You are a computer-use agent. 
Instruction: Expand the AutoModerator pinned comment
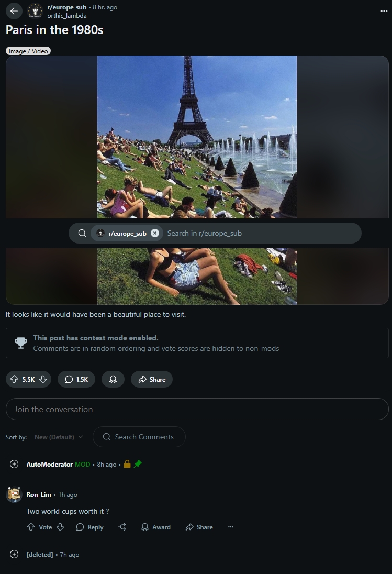[x=14, y=464]
